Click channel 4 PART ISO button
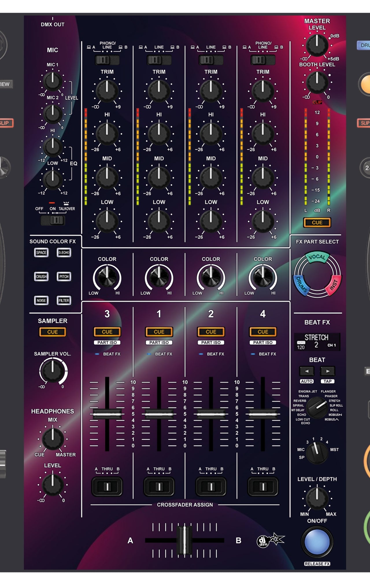 coord(263,342)
